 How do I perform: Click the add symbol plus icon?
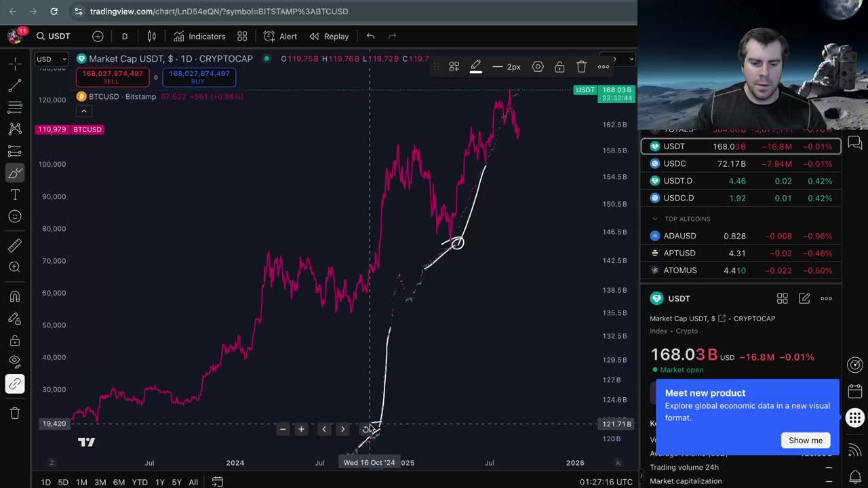(x=98, y=36)
